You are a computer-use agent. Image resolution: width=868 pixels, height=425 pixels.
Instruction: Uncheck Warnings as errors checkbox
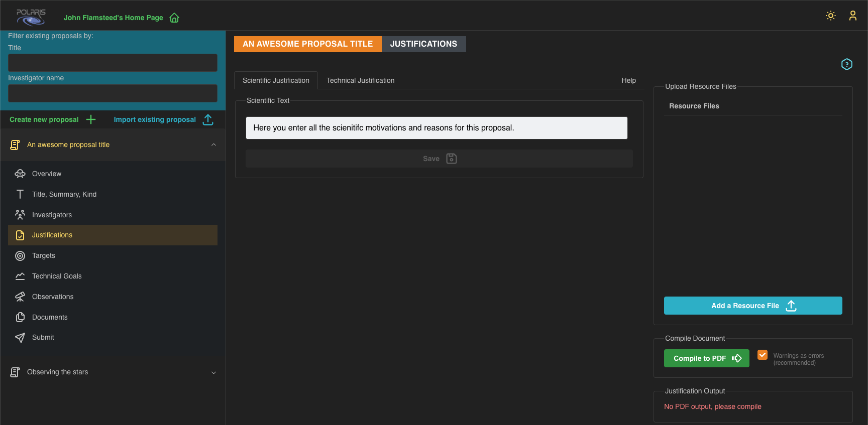coord(763,355)
